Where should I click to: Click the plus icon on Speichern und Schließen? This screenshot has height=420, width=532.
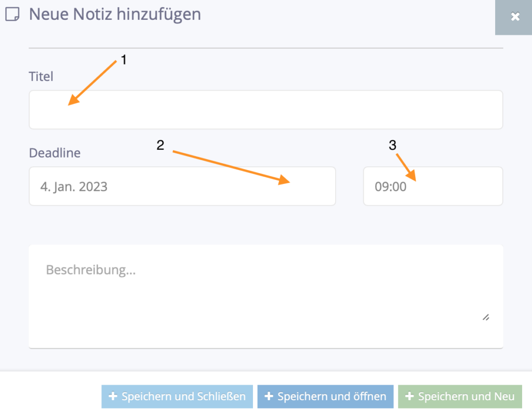pos(113,396)
